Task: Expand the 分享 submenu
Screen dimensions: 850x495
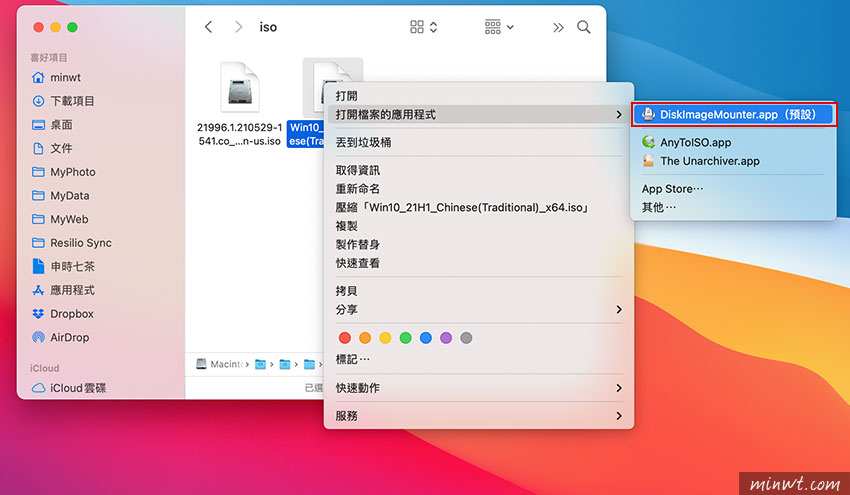Action: (x=479, y=310)
